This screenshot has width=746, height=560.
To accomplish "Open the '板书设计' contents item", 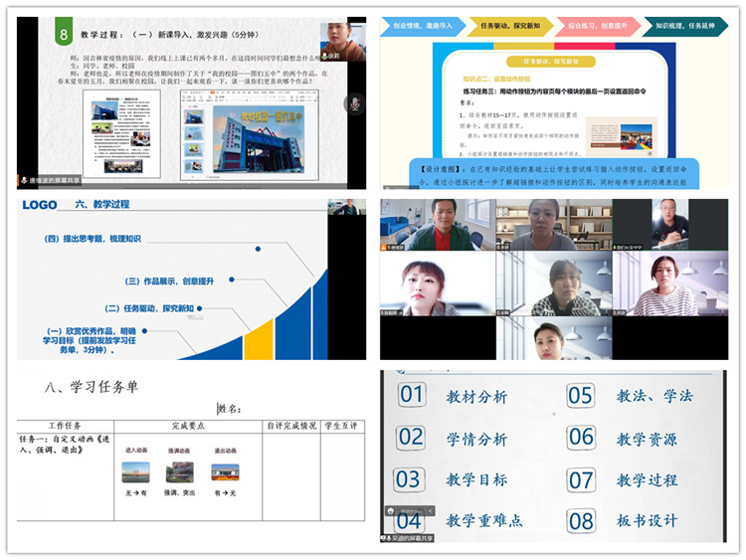I will tap(648, 520).
